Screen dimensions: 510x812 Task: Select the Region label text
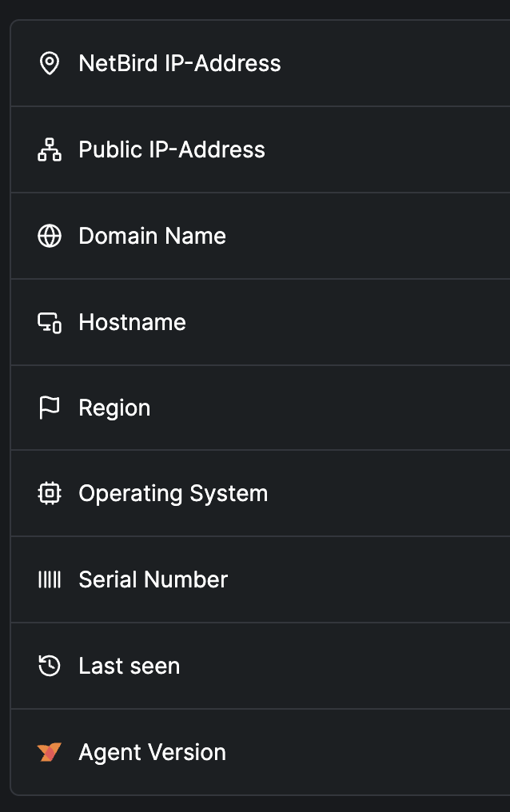point(114,408)
